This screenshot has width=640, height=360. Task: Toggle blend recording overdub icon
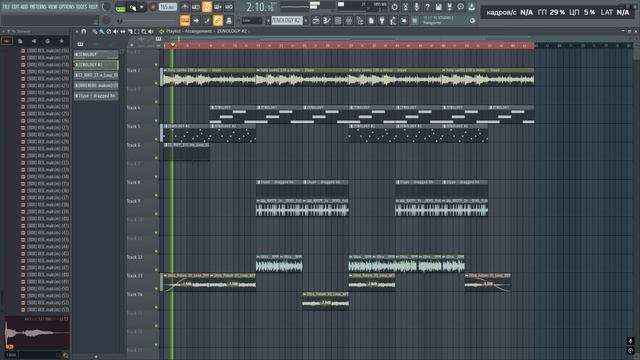coord(218,7)
